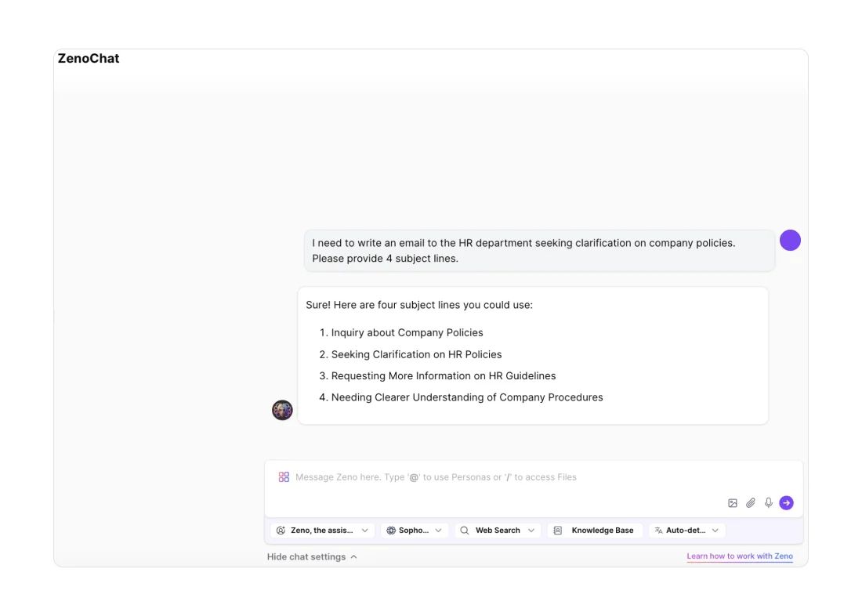Collapse chat settings via Hide chat settings
Image resolution: width=862 pixels, height=616 pixels.
(x=312, y=556)
